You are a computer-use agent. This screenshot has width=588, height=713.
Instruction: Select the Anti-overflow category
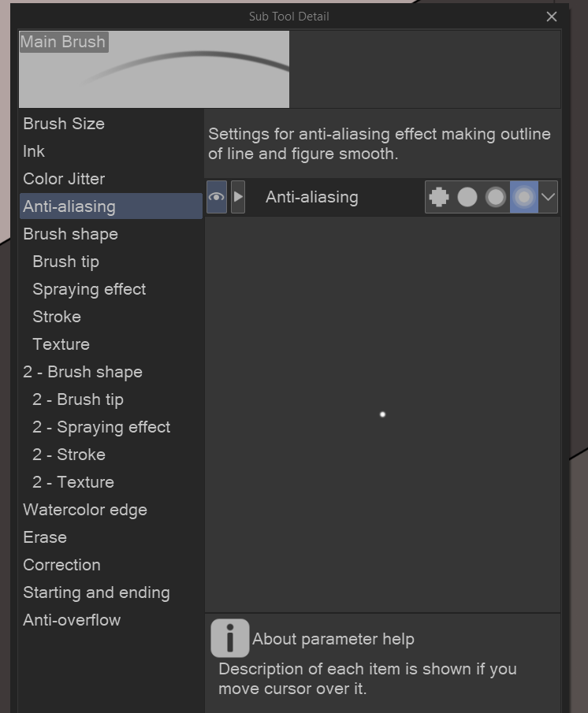[x=72, y=620]
